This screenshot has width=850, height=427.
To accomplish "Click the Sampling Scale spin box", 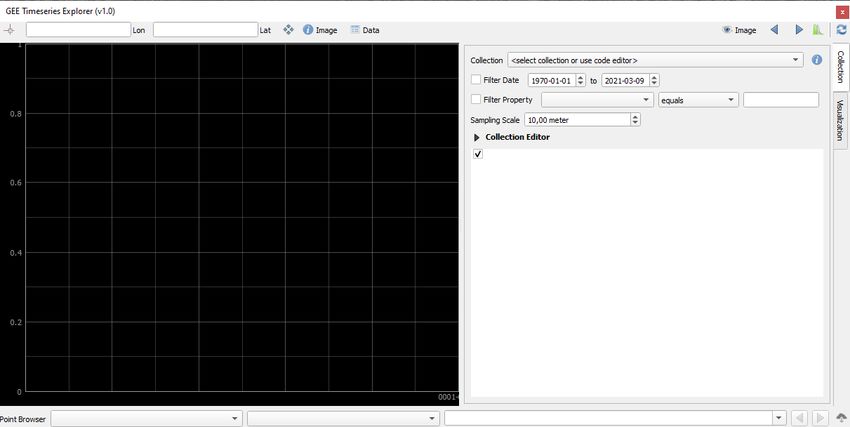I will 582,120.
